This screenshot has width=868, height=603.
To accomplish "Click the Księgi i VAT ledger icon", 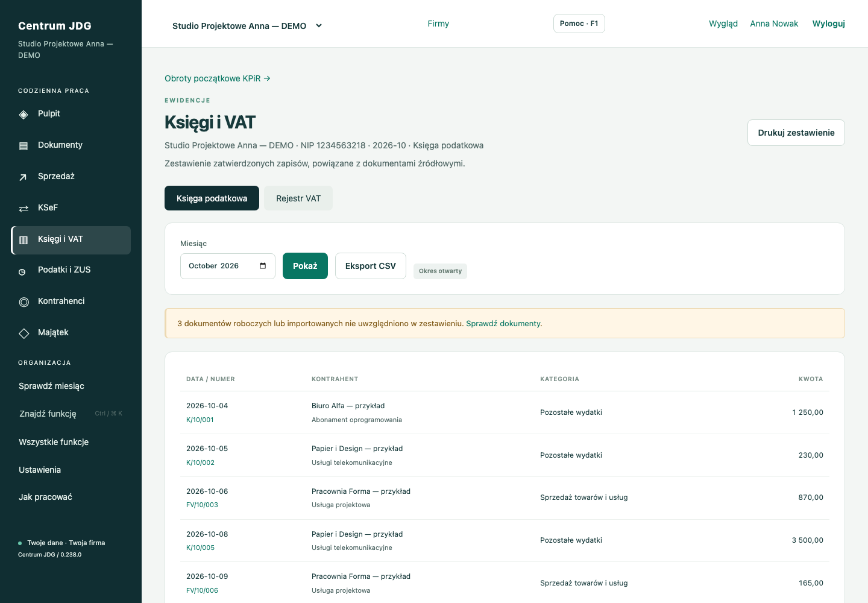I will [x=24, y=240].
